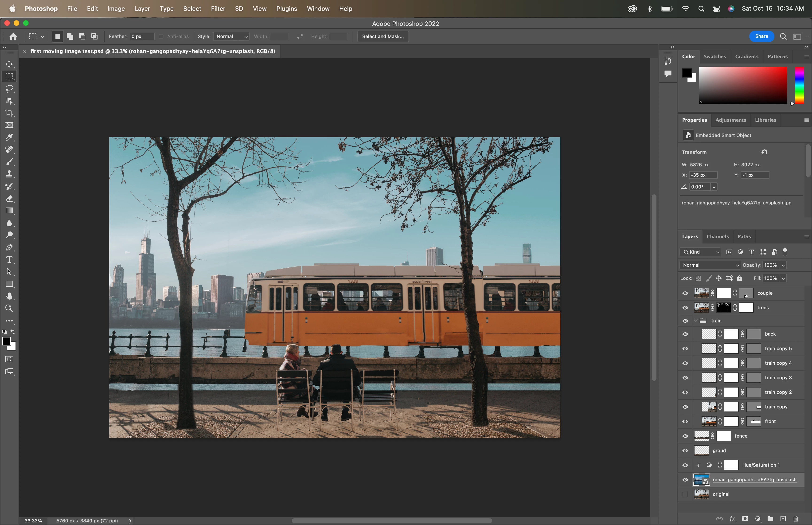Select the Crop tool
The height and width of the screenshot is (525, 812).
point(9,113)
